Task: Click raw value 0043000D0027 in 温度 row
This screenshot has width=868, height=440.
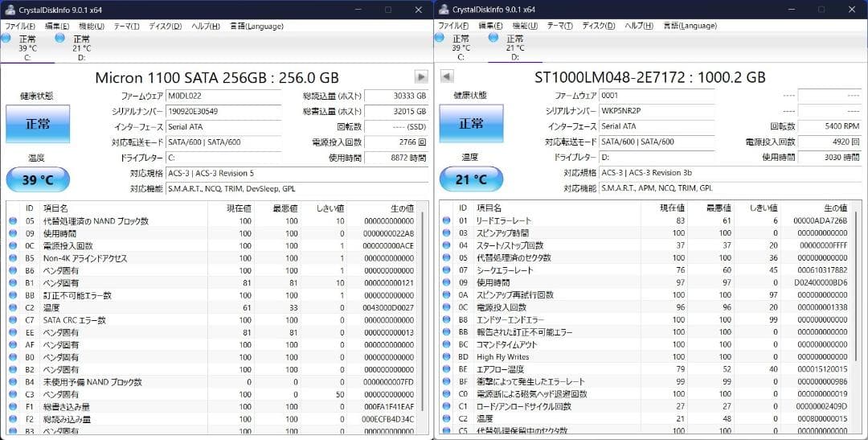Action: [x=389, y=307]
